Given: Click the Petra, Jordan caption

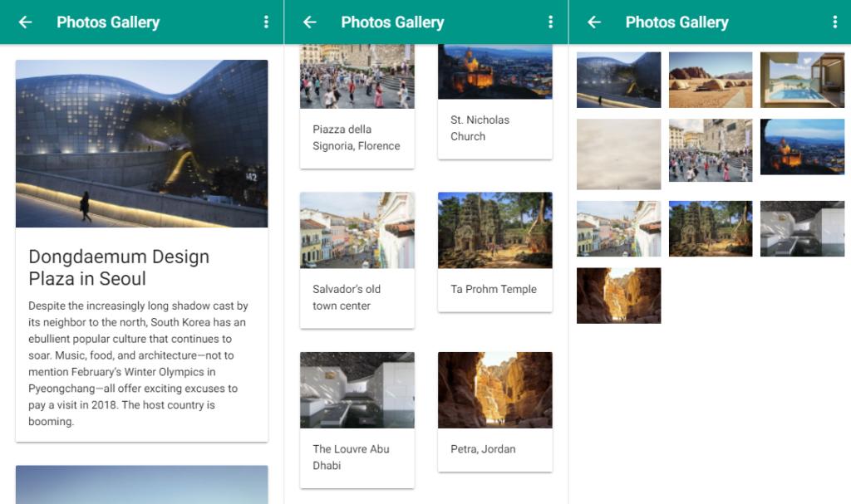Looking at the screenshot, I should point(483,449).
